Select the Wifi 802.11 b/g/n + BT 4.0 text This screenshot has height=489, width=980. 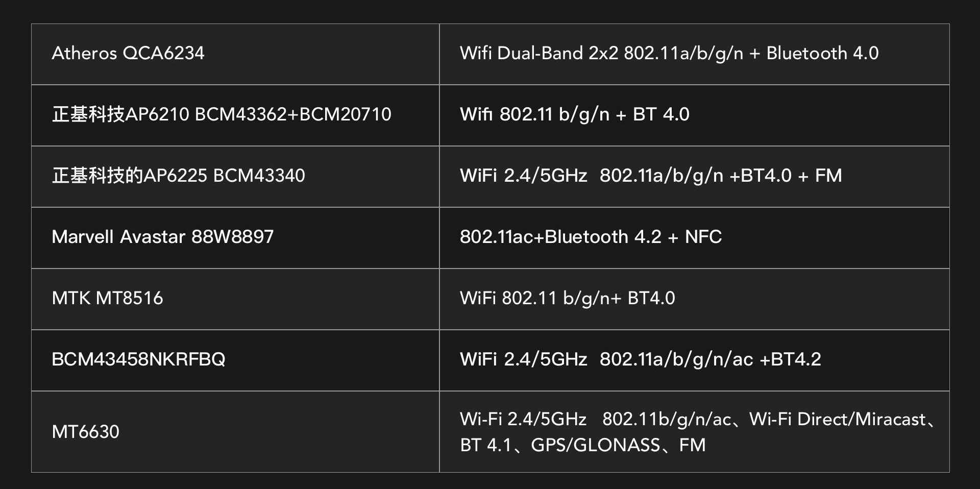pos(574,114)
